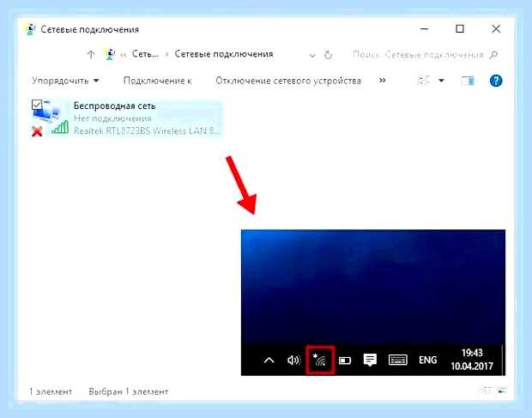Screen dimensions: 532x418
Task: Click the Выбран 1 элемент status text
Action: coord(128,391)
